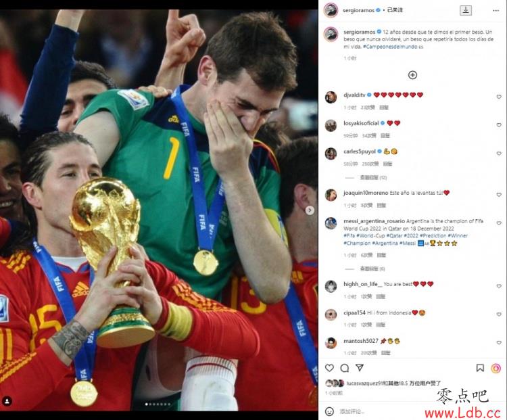Toggle like on carles5puyol's comment
The height and width of the screenshot is (420, 507).
[x=499, y=154]
